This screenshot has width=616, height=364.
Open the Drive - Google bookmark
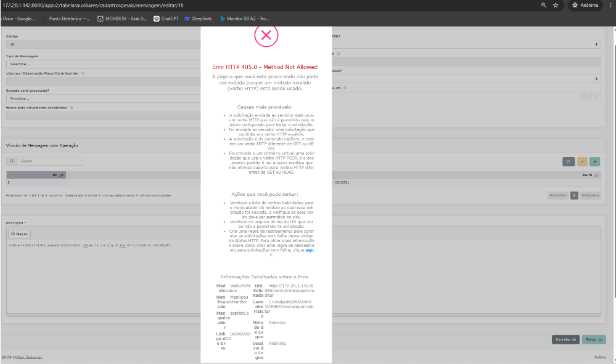[x=18, y=18]
